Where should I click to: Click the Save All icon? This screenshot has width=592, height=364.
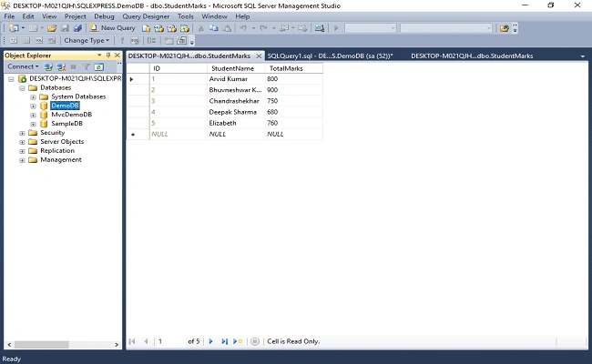77,28
